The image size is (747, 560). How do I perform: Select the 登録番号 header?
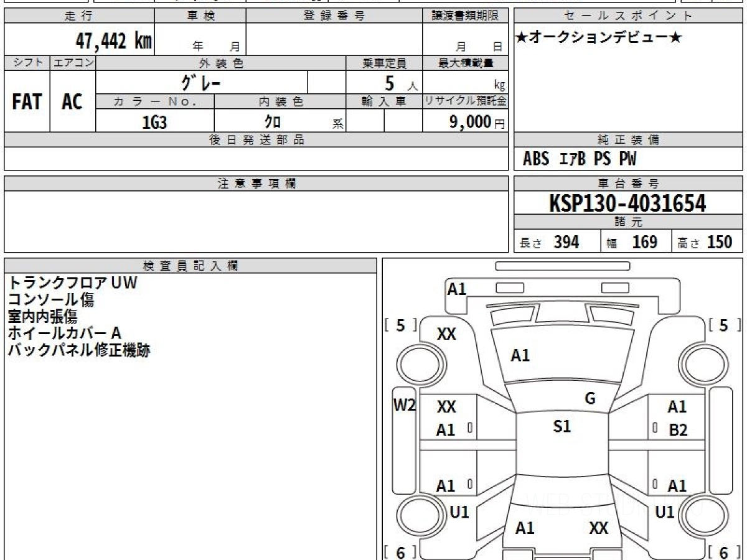[x=334, y=16]
